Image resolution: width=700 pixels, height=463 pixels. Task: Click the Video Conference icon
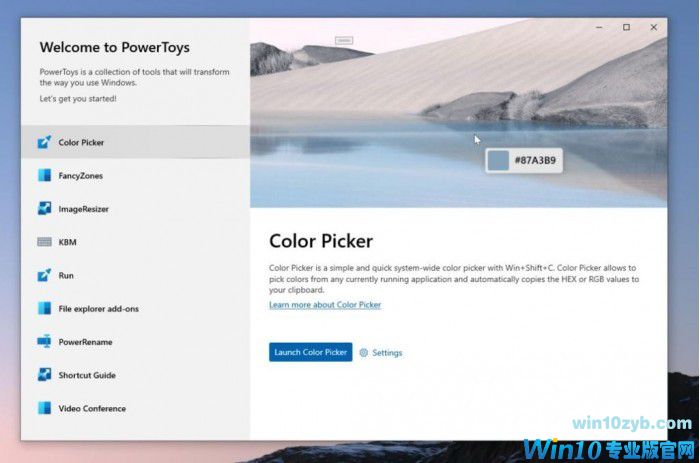pos(44,408)
